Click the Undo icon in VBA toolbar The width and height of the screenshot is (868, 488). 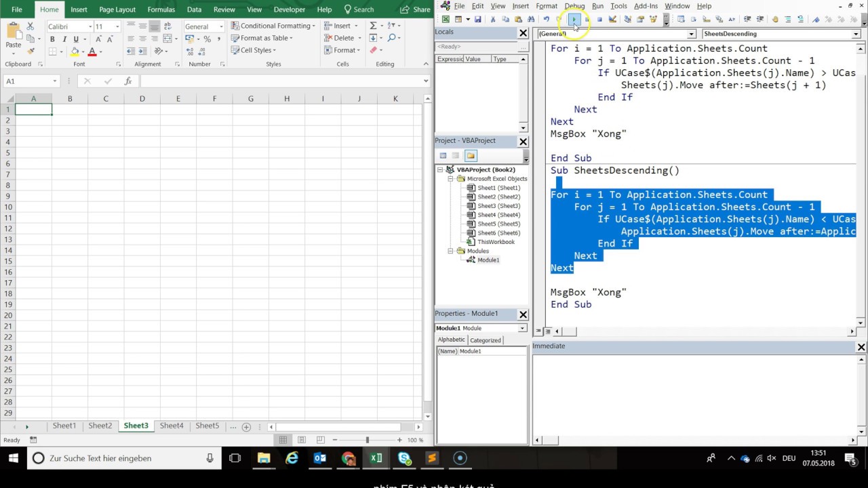(547, 19)
